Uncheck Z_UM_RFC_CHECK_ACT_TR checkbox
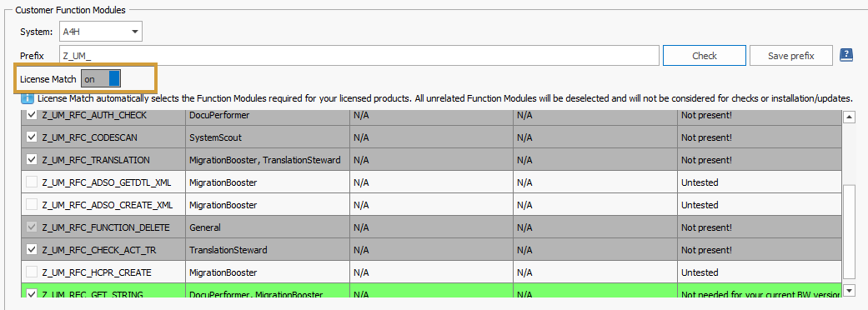 (x=33, y=250)
